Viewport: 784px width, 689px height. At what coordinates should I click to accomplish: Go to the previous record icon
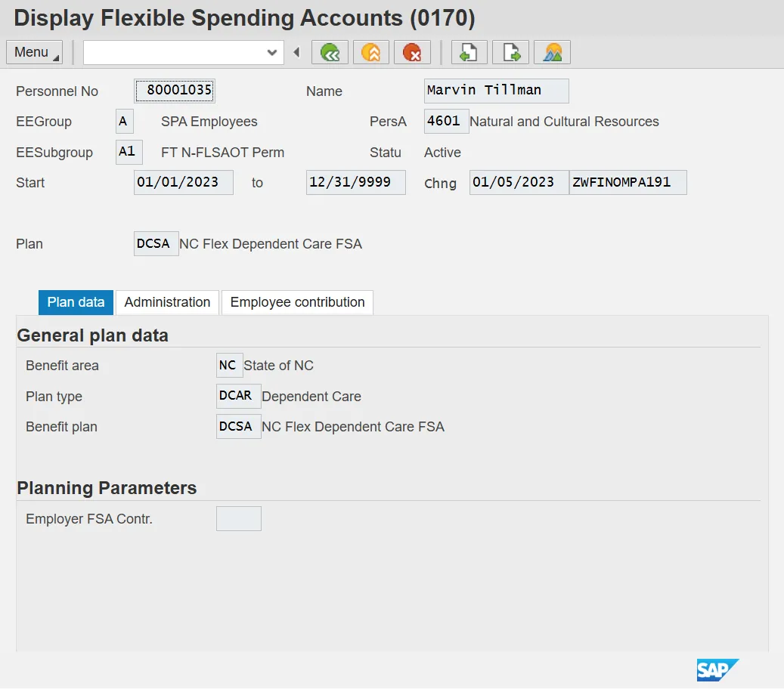pos(469,52)
